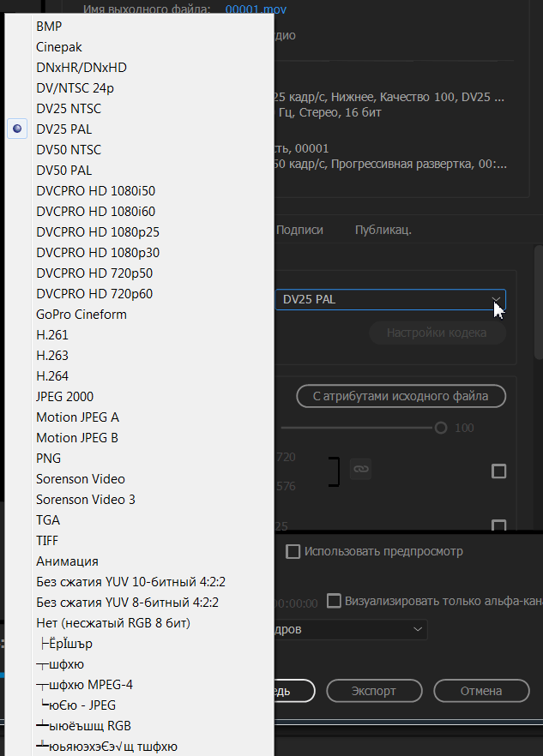
Task: Switch to the Публикац. tab
Action: click(x=383, y=230)
